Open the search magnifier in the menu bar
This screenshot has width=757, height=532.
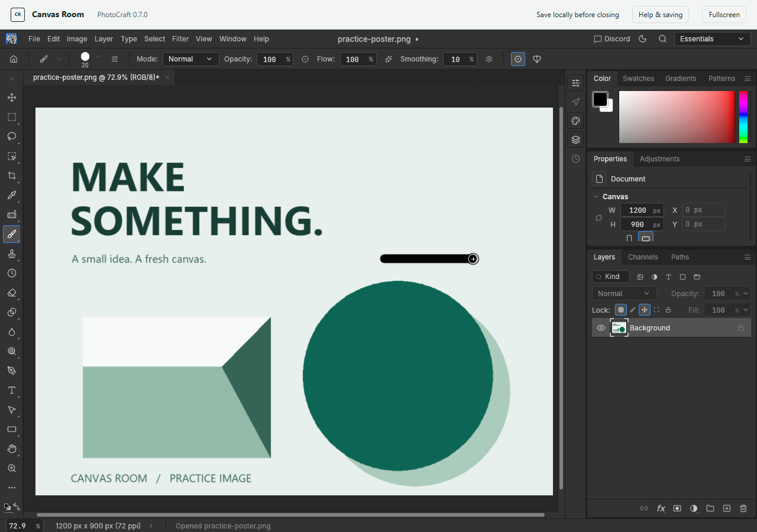pos(662,39)
